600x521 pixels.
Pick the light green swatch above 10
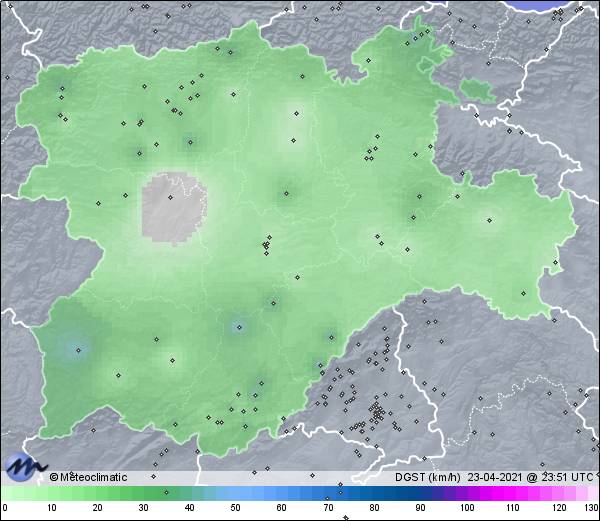(x=52, y=493)
